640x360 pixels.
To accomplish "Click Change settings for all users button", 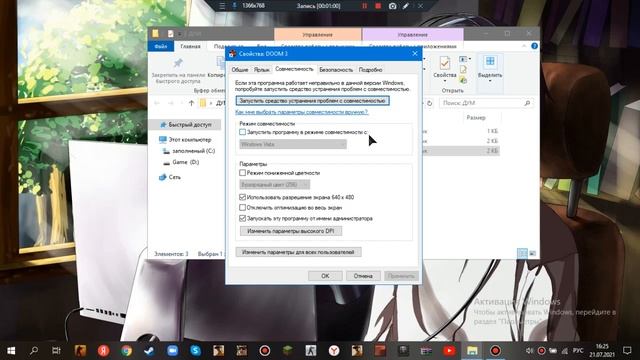I will pos(298,252).
